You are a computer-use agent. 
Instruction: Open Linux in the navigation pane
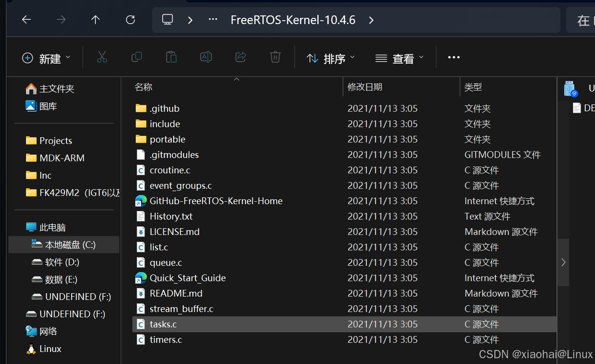pyautogui.click(x=43, y=349)
